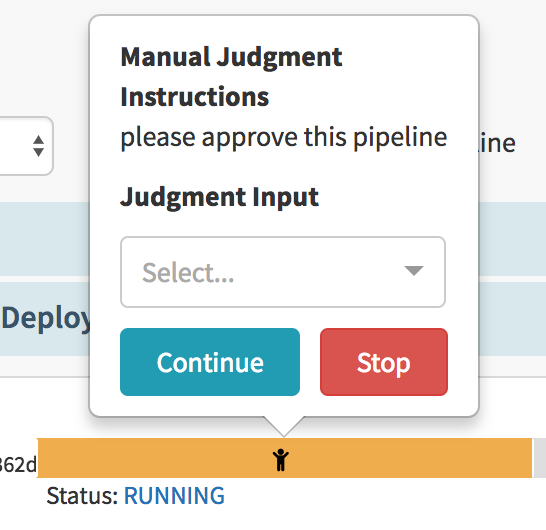The image size is (546, 530).
Task: Click the up arrow of the sort stepper
Action: pyautogui.click(x=38, y=140)
